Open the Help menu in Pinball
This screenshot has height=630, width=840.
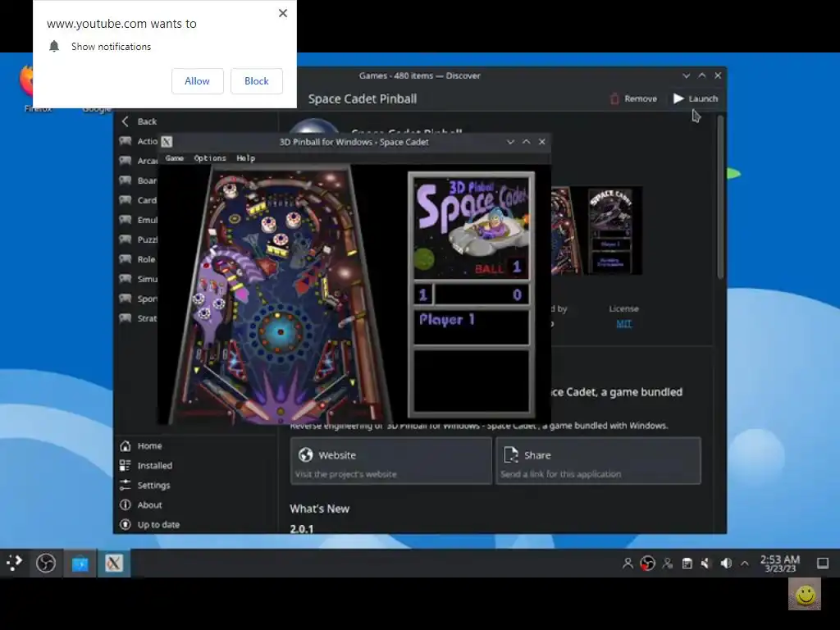tap(246, 158)
